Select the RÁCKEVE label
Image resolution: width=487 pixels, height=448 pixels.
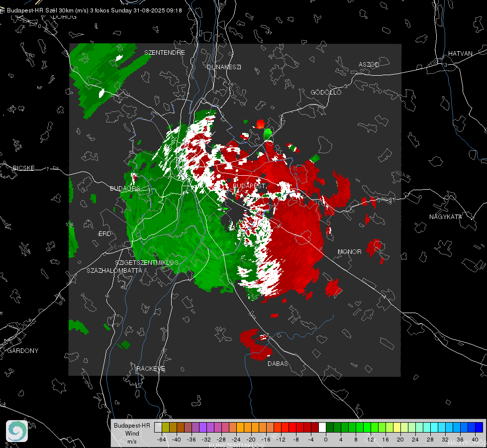(151, 368)
